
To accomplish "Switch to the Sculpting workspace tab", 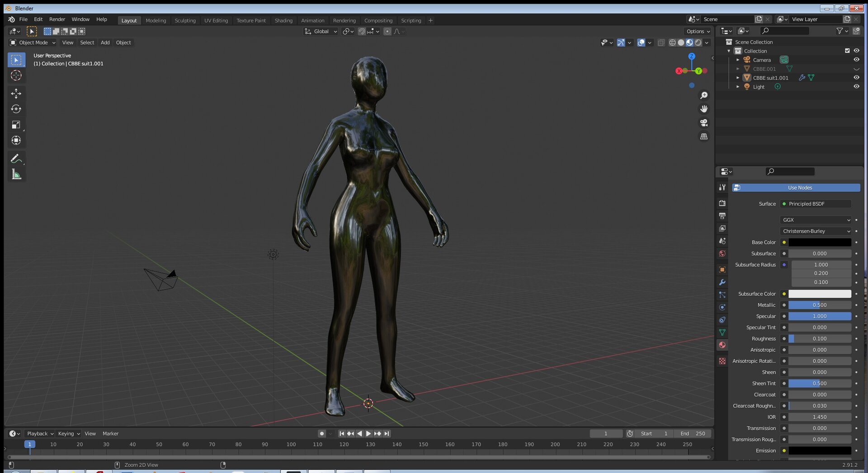I will click(x=185, y=20).
